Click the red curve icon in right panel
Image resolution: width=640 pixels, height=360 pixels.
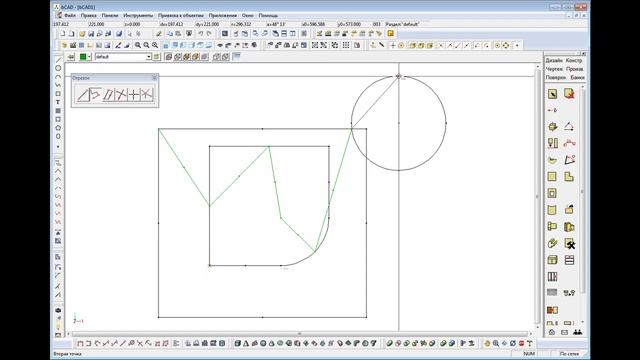point(569,143)
